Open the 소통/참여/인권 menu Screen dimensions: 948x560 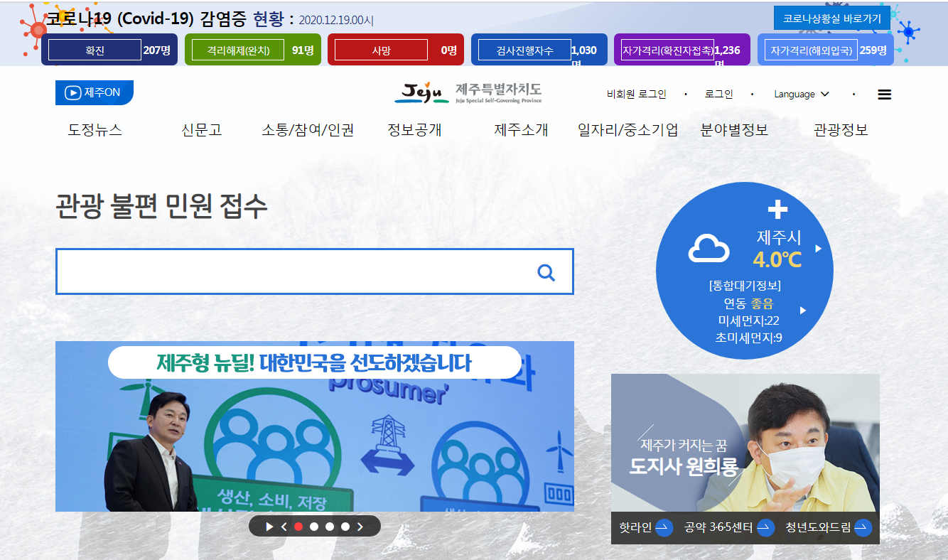pyautogui.click(x=308, y=130)
